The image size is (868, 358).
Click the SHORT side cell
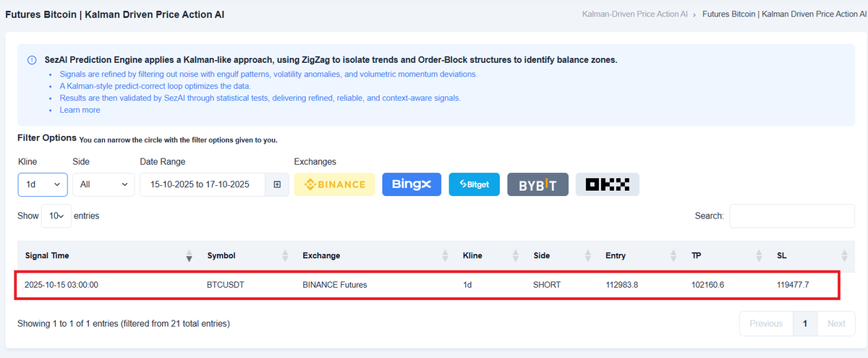tap(546, 285)
